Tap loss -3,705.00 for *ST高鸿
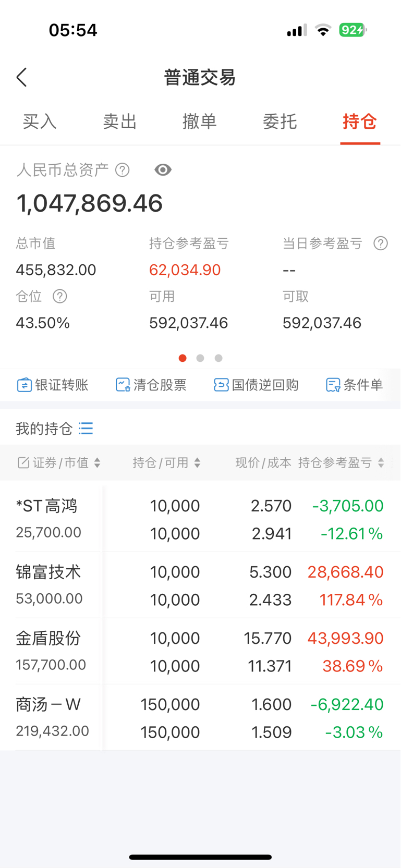The width and height of the screenshot is (401, 868). coord(348,506)
